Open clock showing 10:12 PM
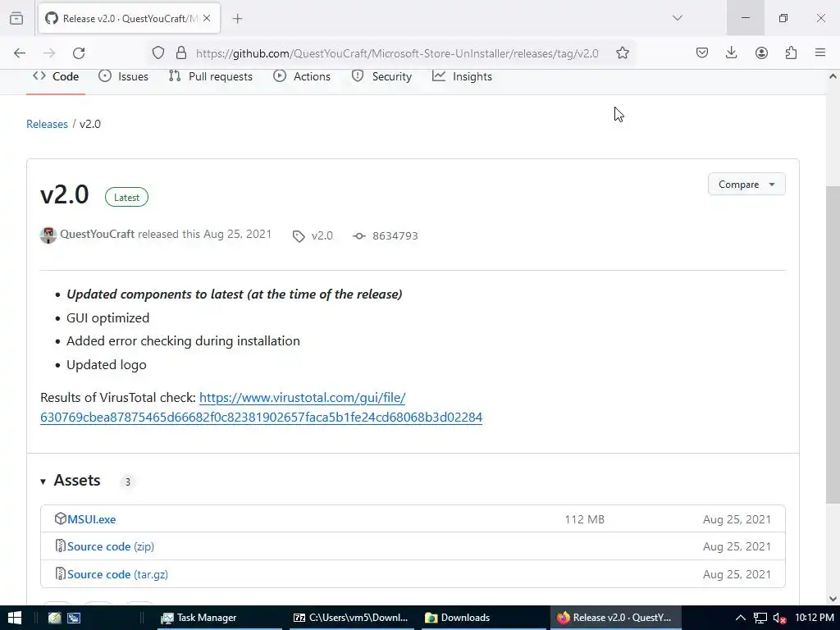Image resolution: width=840 pixels, height=630 pixels. [x=815, y=618]
